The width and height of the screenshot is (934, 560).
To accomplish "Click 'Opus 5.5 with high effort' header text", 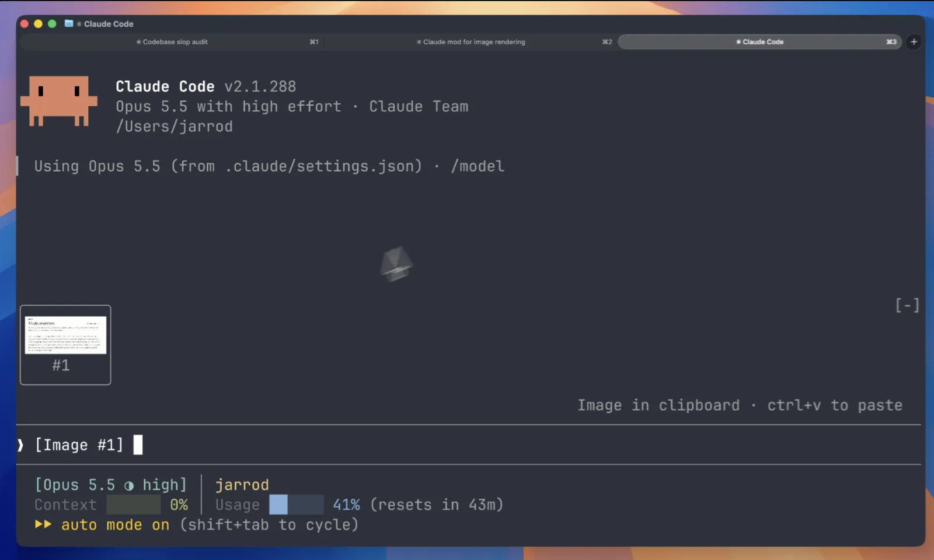I will (x=228, y=107).
